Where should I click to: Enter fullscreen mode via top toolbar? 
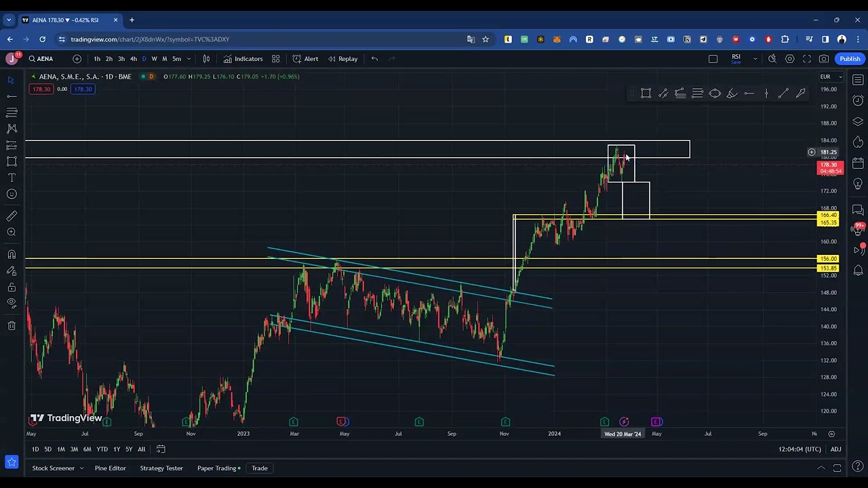coord(807,59)
